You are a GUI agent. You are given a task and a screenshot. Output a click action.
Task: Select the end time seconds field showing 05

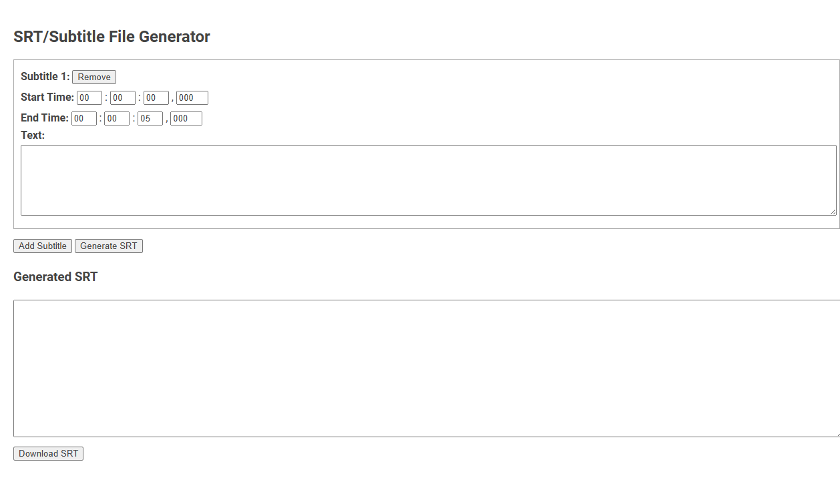tap(150, 118)
